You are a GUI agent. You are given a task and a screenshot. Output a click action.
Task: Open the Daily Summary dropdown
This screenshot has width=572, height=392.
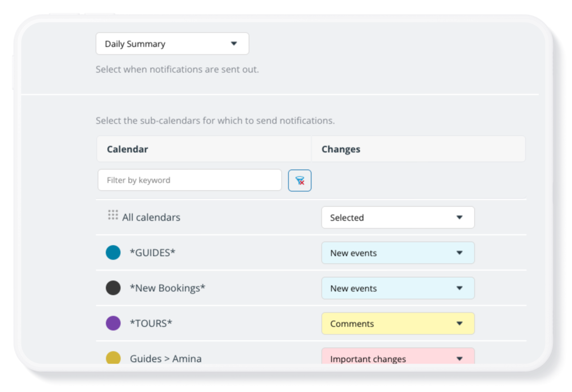172,44
